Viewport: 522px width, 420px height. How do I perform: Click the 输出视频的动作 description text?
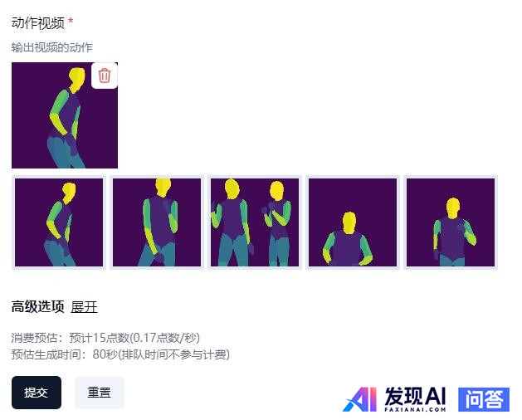[52, 47]
